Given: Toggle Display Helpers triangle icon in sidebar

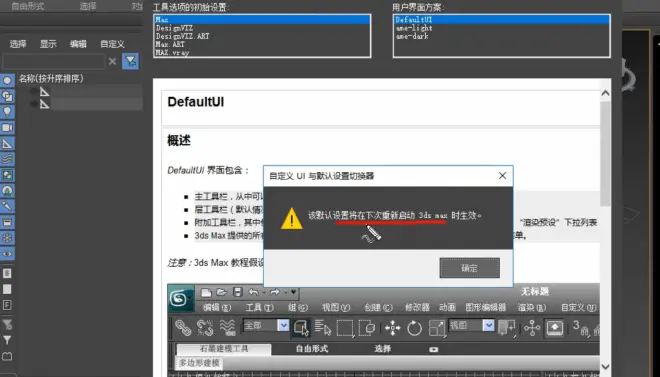Looking at the screenshot, I should click(x=7, y=143).
